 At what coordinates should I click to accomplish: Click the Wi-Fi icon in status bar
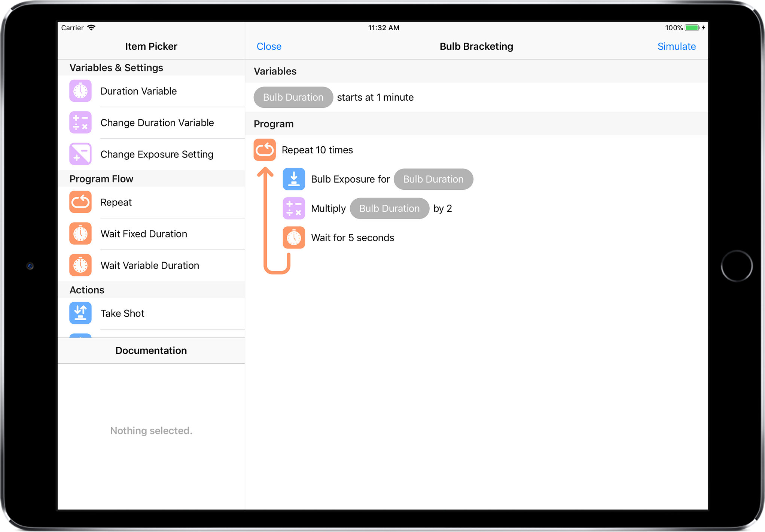[91, 28]
